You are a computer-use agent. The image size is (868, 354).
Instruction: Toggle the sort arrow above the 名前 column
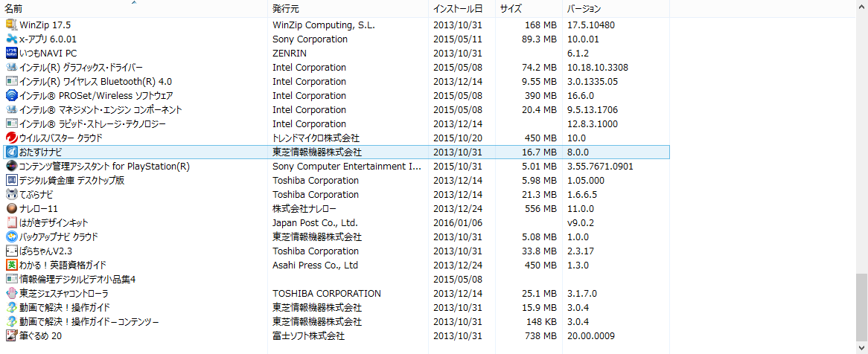coord(134,3)
